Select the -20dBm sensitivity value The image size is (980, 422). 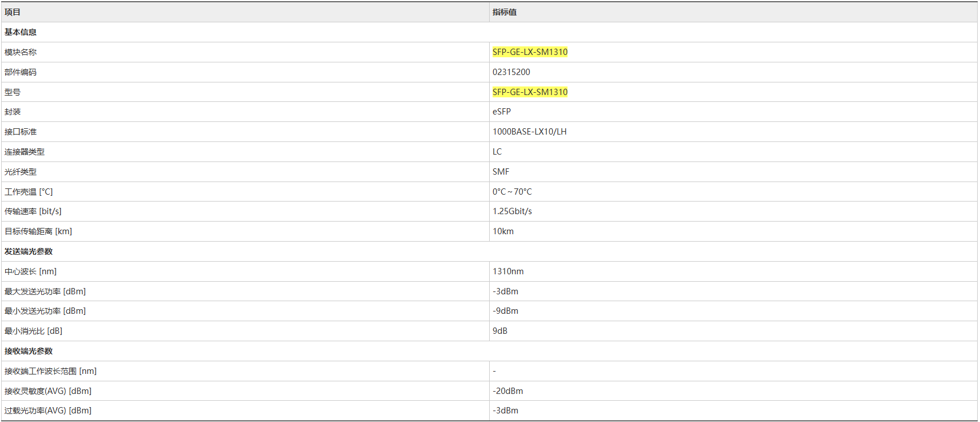pos(507,391)
